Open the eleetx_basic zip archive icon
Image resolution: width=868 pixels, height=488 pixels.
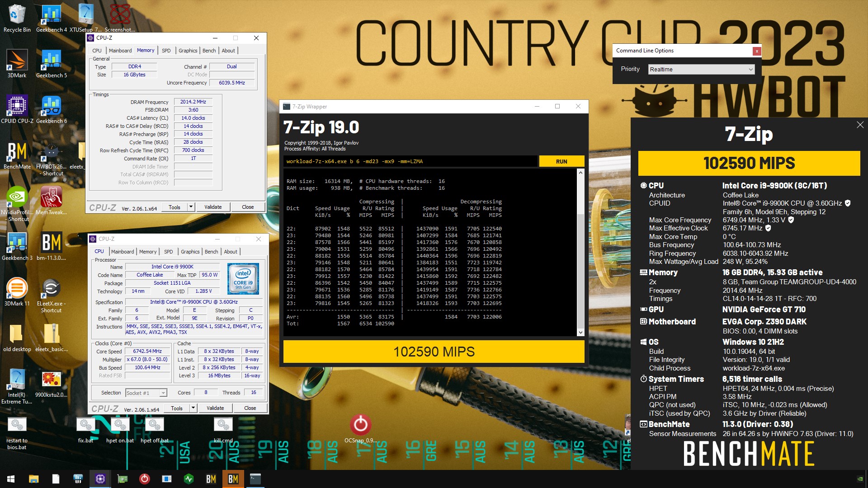52,338
